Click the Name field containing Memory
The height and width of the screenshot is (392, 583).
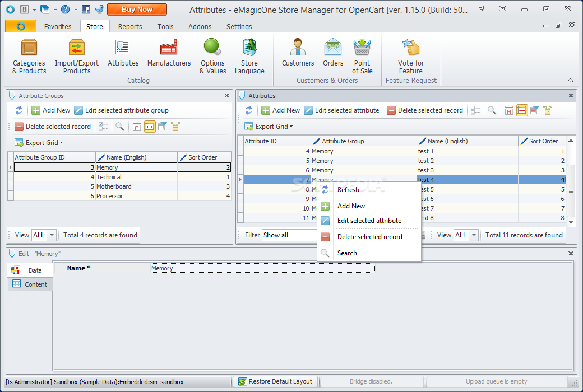(262, 268)
